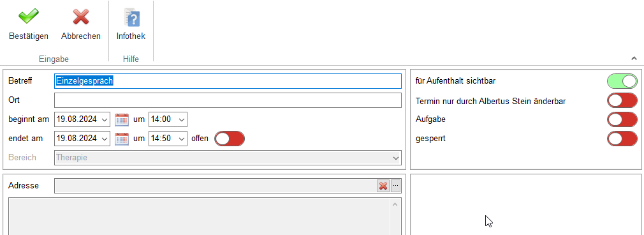Click into the empty Ort field
The width and height of the screenshot is (644, 235).
228,100
